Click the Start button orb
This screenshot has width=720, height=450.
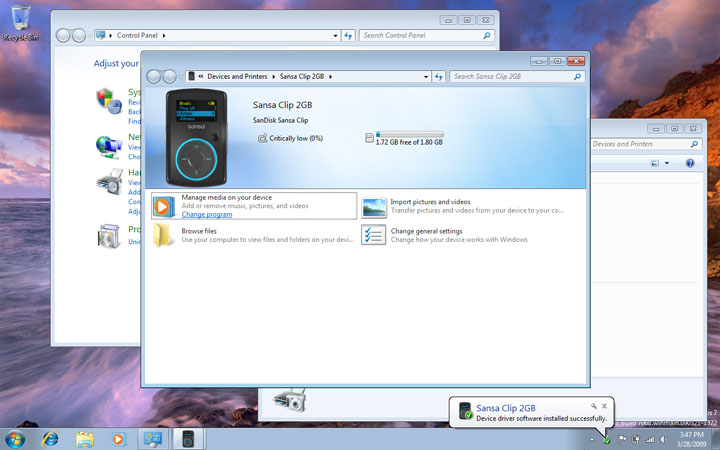(16, 438)
